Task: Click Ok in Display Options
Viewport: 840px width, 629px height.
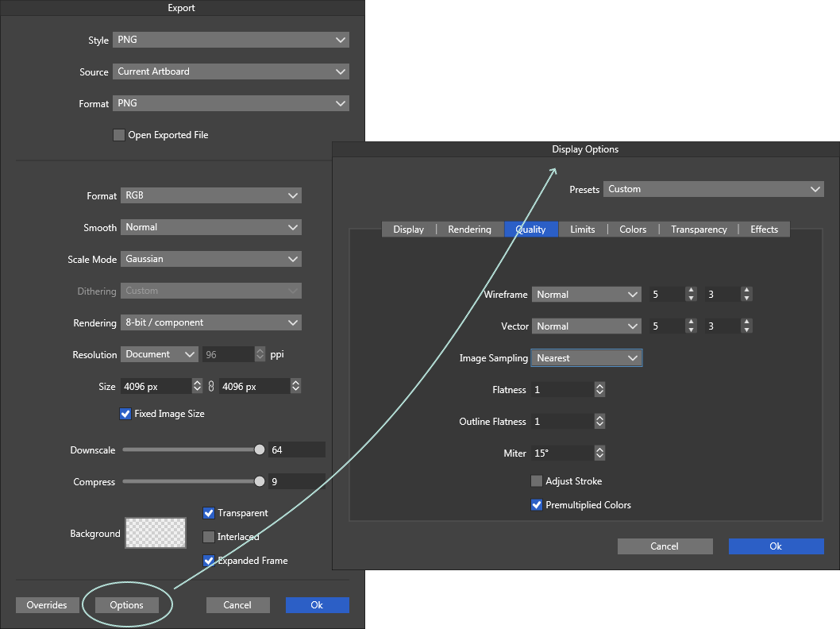Action: coord(776,546)
